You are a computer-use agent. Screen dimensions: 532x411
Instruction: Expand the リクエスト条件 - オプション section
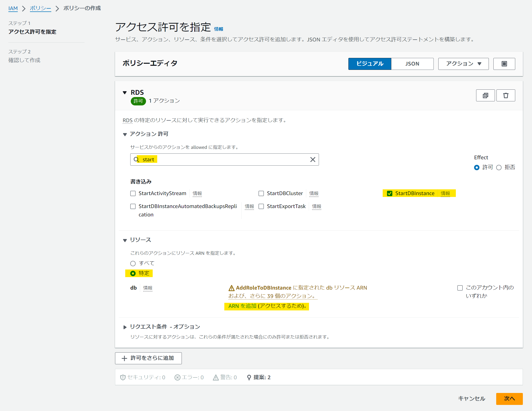coord(125,327)
